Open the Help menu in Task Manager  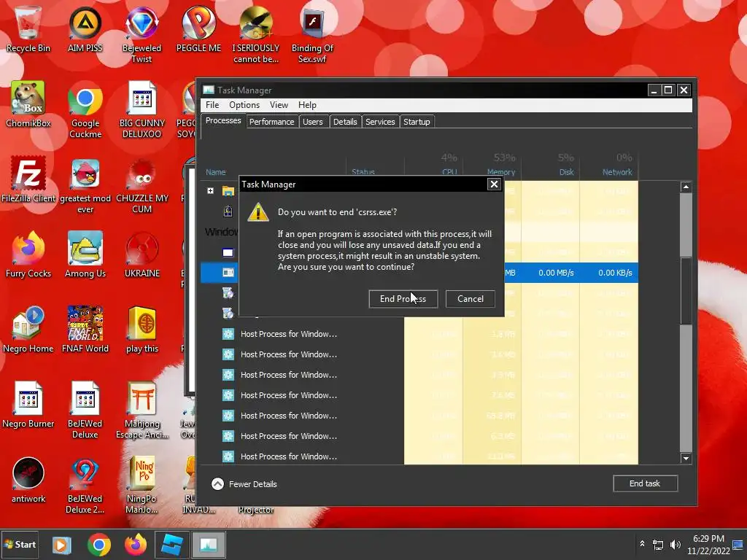pos(307,105)
